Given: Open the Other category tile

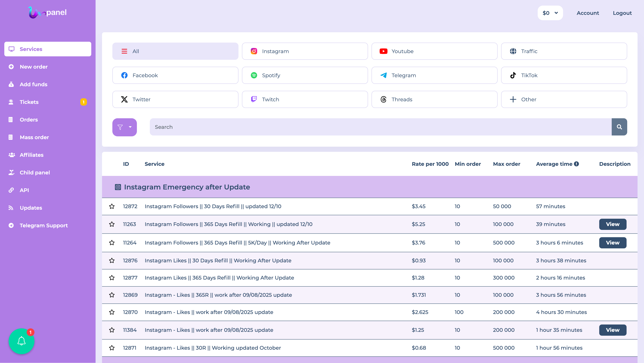Looking at the screenshot, I should [x=564, y=99].
